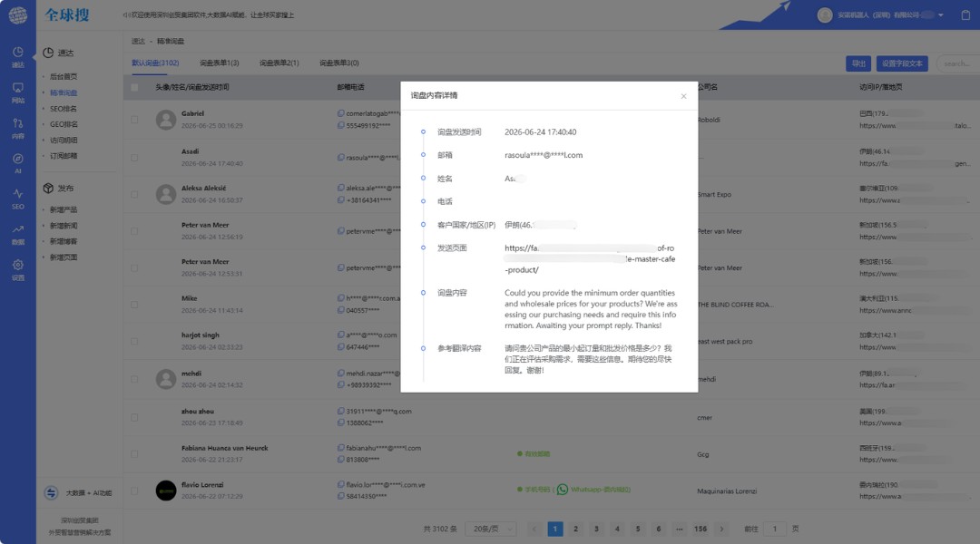Screen dimensions: 980x544
Task: Open 订阅邮箱 in the side menu
Action: tap(64, 156)
